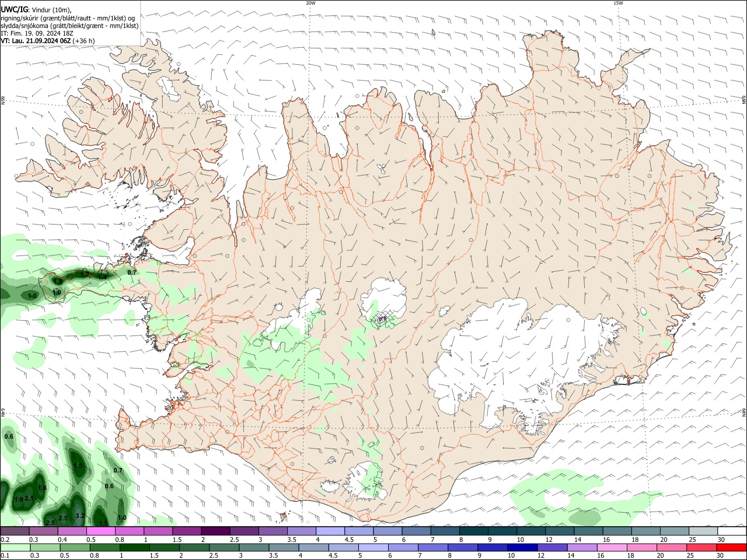Image resolution: width=747 pixels, height=560 pixels.
Task: Click top-row legend swatch between 0.2 and 0.3
Action: pos(15,531)
